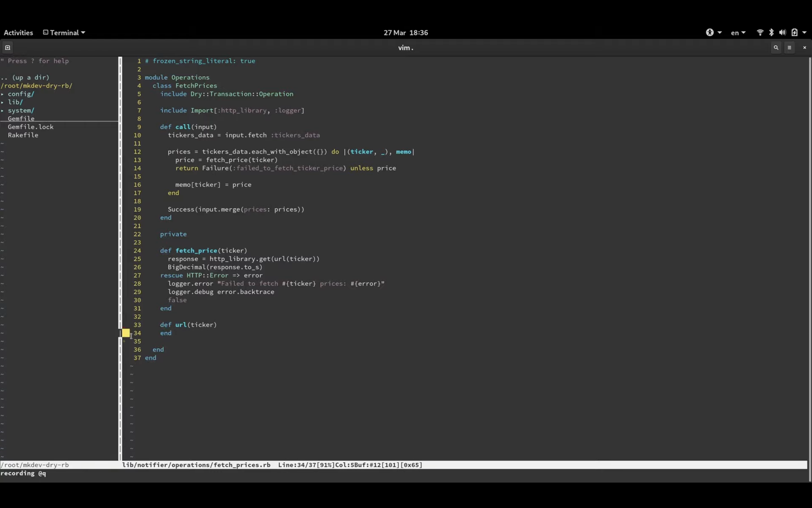Click ':failed_to_fetch_ticker_price' symbol
The height and width of the screenshot is (508, 812).
[288, 168]
